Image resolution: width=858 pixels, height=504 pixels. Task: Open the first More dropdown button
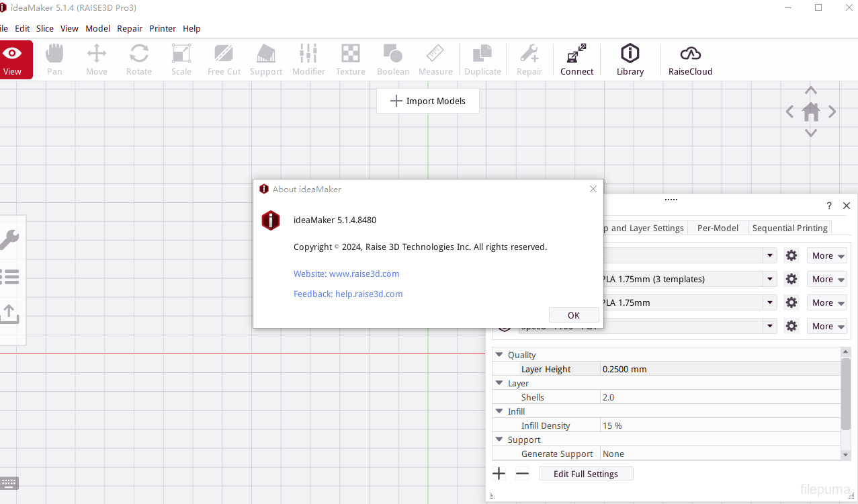(x=826, y=255)
